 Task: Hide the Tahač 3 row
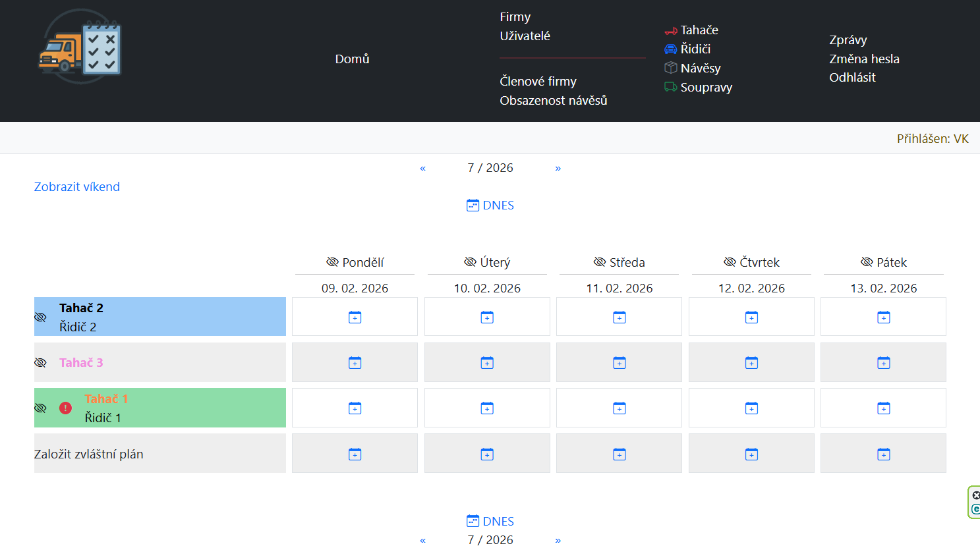click(x=40, y=363)
